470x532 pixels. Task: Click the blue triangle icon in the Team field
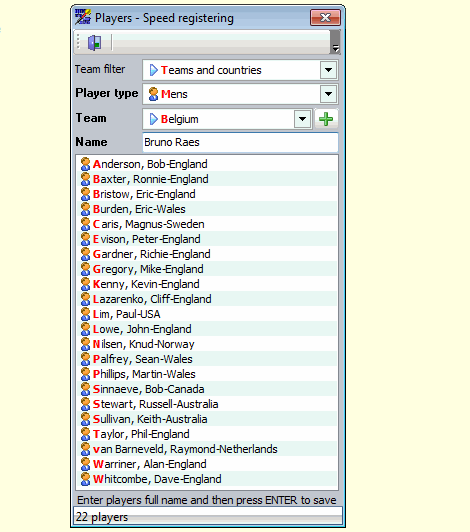point(154,119)
